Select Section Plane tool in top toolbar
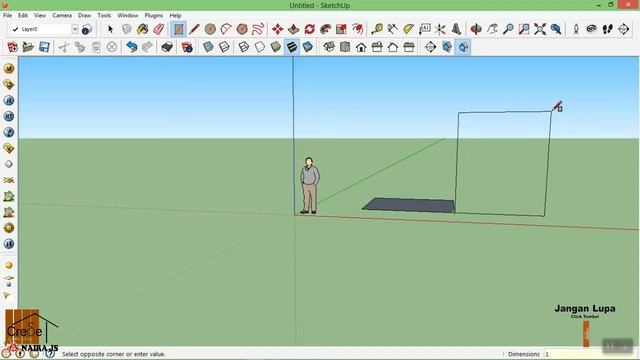 tap(624, 29)
